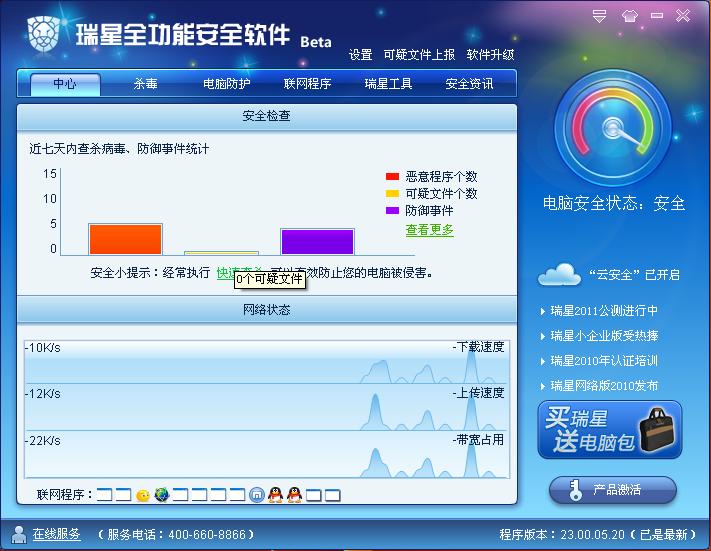711x551 pixels.
Task: Click the cloud security cloud icon
Action: click(559, 274)
